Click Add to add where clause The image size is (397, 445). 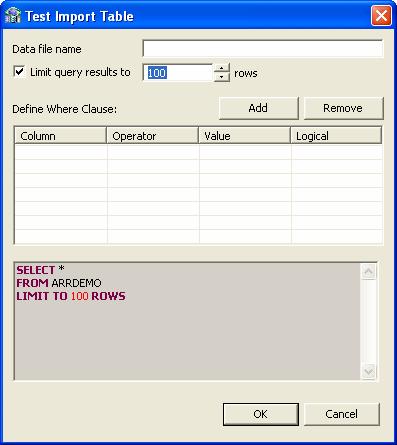pos(258,108)
